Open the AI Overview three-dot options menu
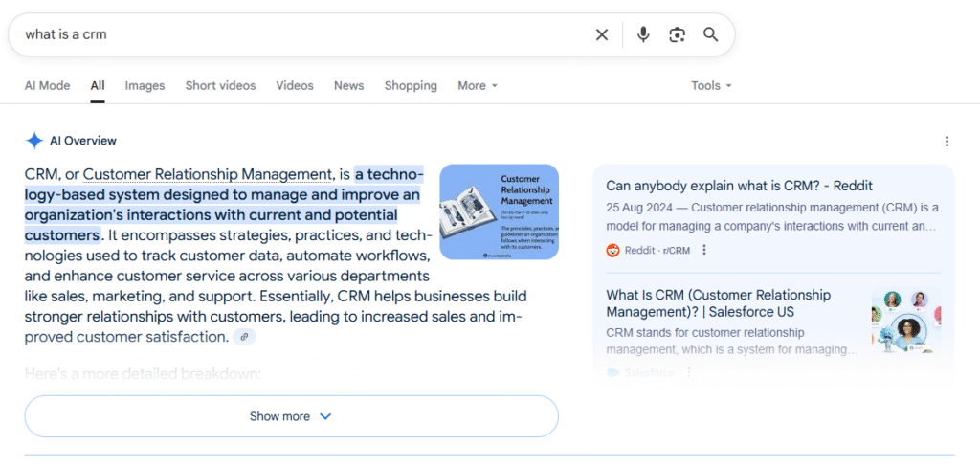This screenshot has height=467, width=980. pos(947,142)
